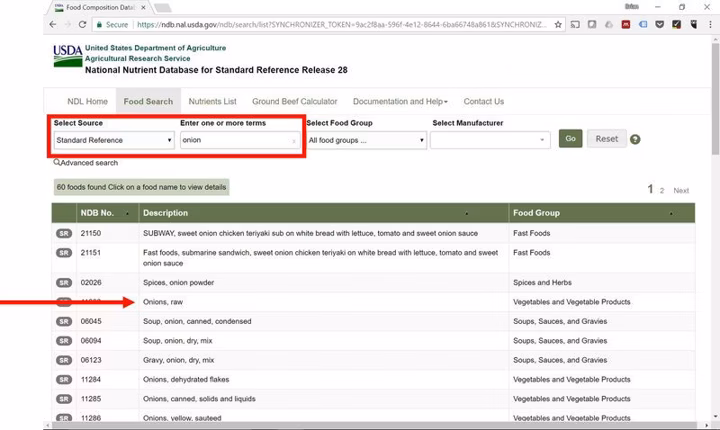The height and width of the screenshot is (430, 720).
Task: Click the green help question mark icon
Action: 635,139
